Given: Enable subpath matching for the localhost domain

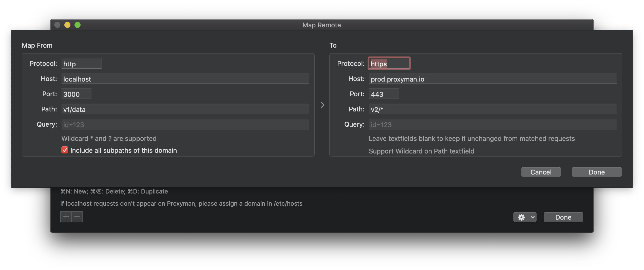Looking at the screenshot, I should pyautogui.click(x=65, y=150).
